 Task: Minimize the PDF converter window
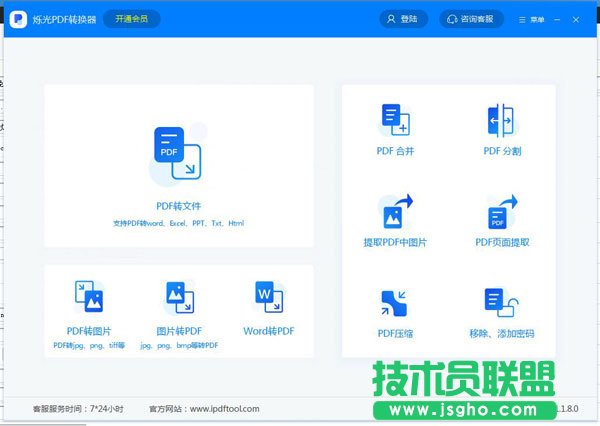pyautogui.click(x=557, y=20)
